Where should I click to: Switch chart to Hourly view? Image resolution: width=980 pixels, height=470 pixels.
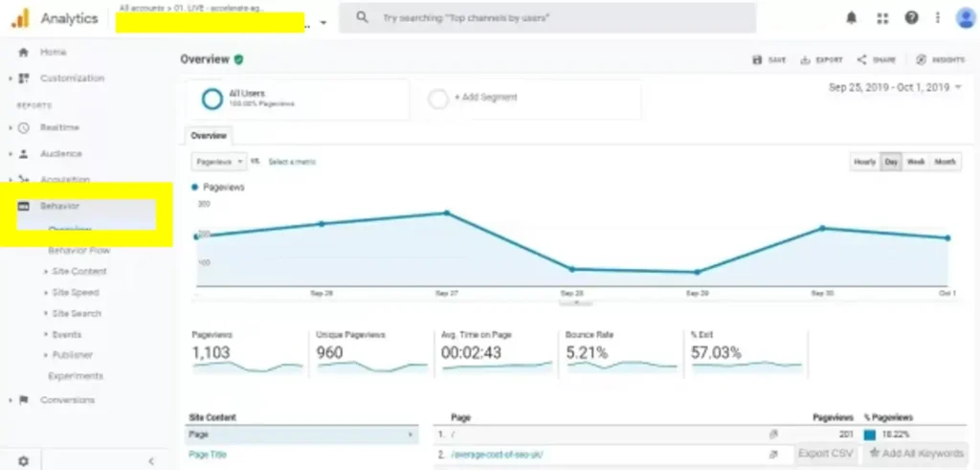pyautogui.click(x=864, y=162)
